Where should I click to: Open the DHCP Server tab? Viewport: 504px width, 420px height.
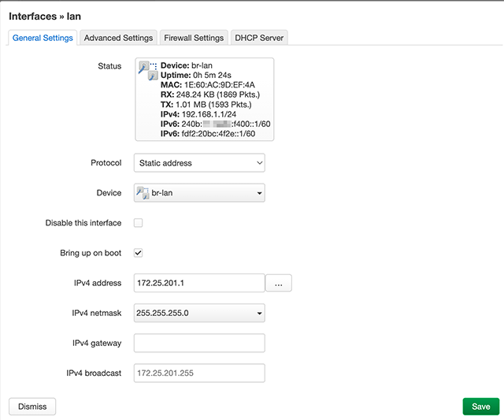[x=259, y=38]
